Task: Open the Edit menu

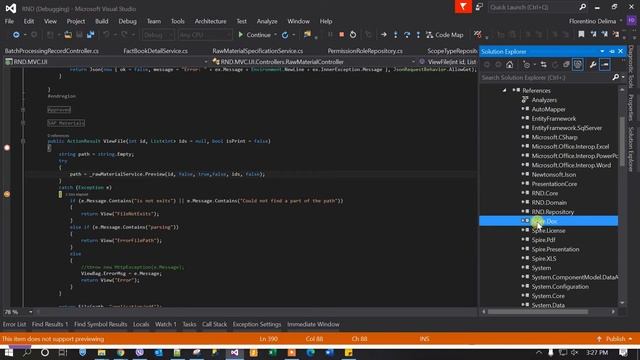Action: click(x=29, y=21)
